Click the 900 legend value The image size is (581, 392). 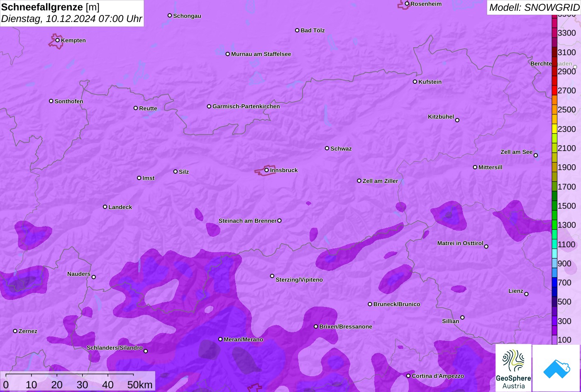[565, 263]
